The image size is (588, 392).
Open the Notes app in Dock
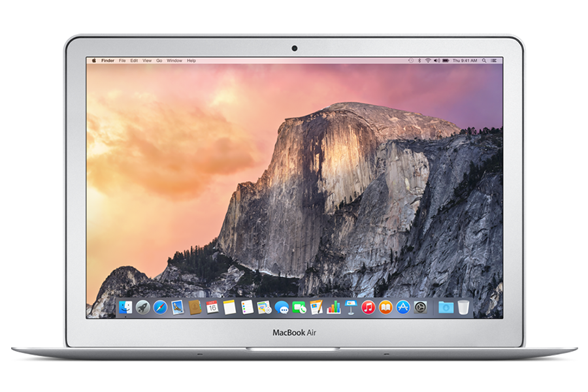(229, 308)
